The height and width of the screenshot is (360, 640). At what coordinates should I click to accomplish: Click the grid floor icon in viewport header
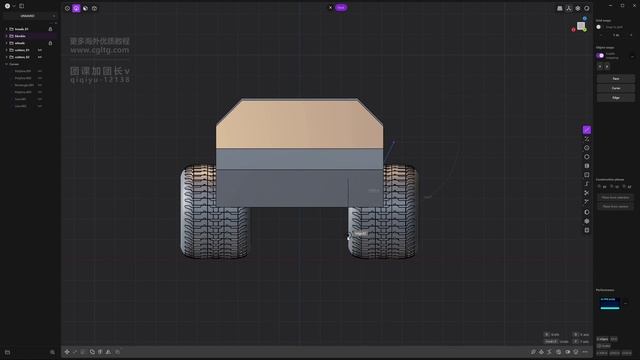click(560, 8)
